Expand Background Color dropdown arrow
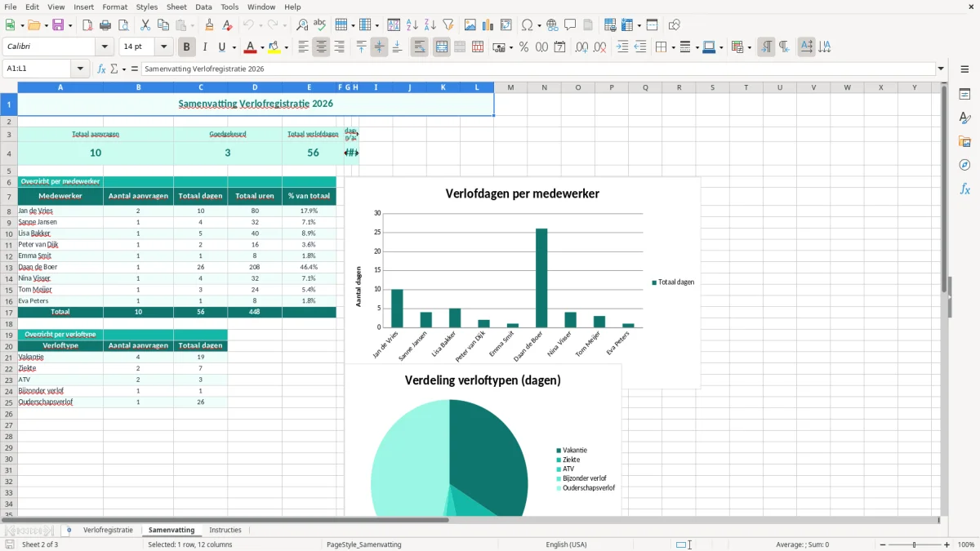Screen dimensions: 980x551 287,47
